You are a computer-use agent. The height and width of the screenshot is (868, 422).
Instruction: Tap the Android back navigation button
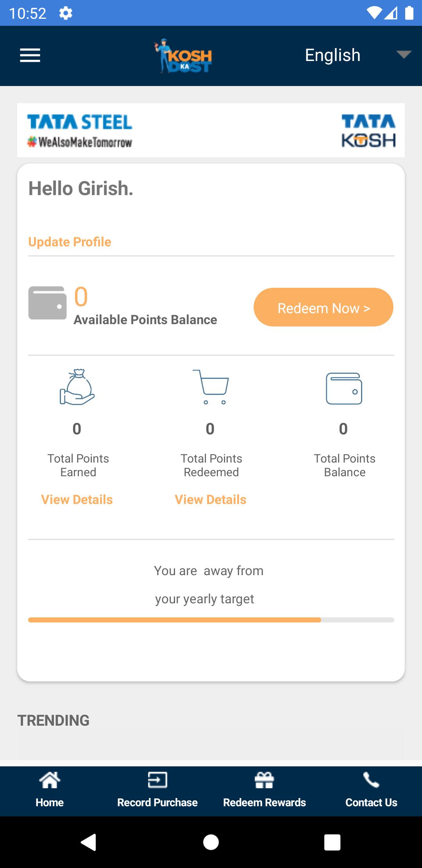tap(89, 842)
